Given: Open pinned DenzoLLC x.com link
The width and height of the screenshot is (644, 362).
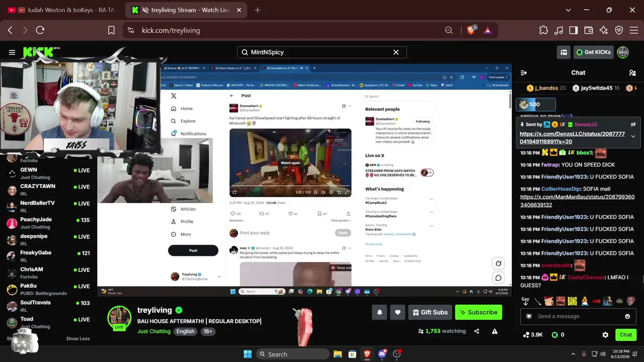Looking at the screenshot, I should coord(572,138).
